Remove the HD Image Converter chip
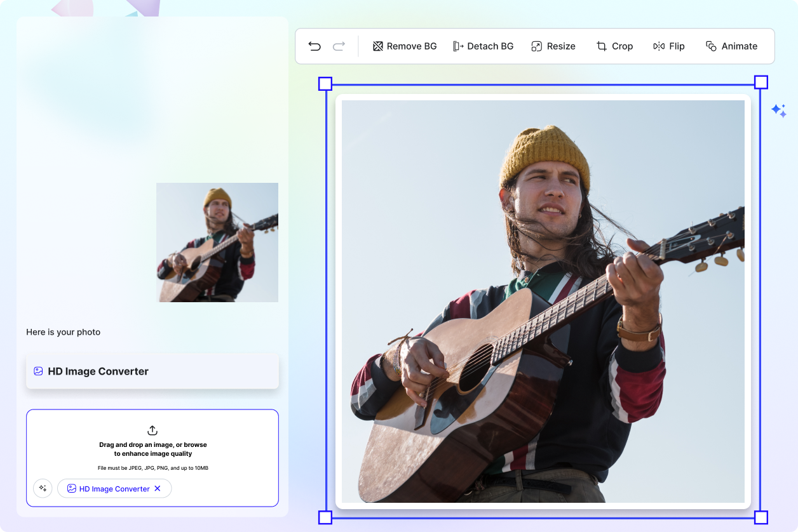Screen dimensions: 798x532 (x=157, y=488)
